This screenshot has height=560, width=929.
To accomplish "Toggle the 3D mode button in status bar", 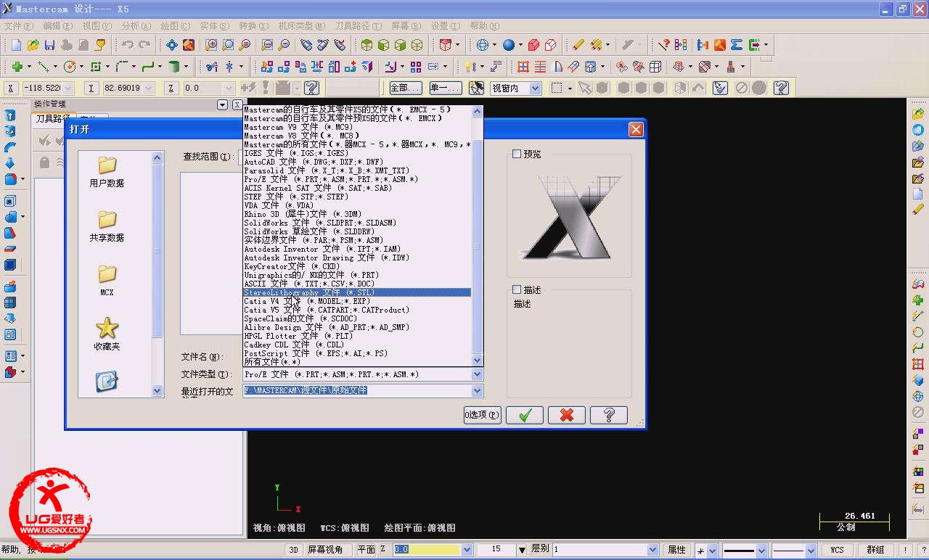I will point(293,550).
